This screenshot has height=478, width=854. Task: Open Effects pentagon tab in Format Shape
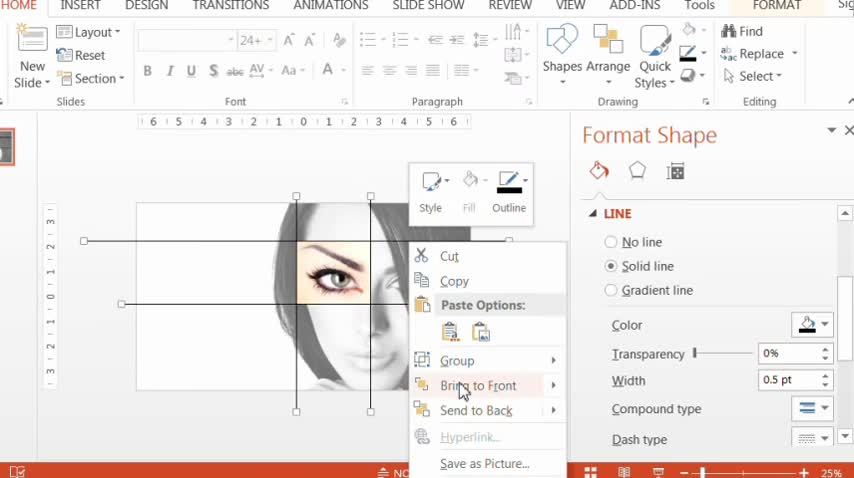637,171
